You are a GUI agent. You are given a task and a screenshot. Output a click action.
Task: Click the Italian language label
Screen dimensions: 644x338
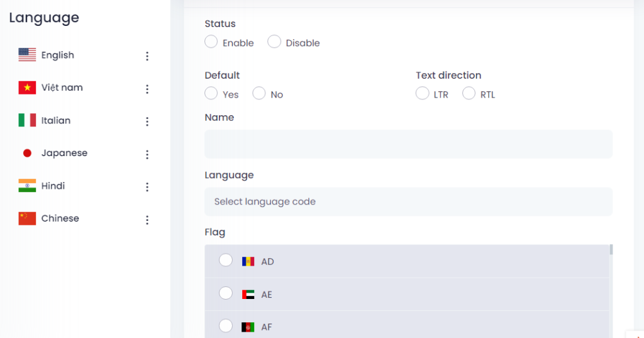tap(56, 120)
